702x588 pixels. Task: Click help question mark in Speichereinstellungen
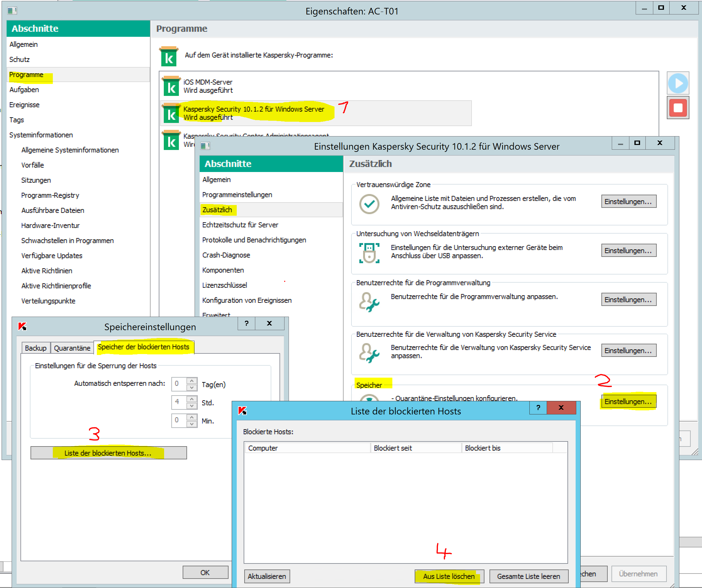coord(246,323)
